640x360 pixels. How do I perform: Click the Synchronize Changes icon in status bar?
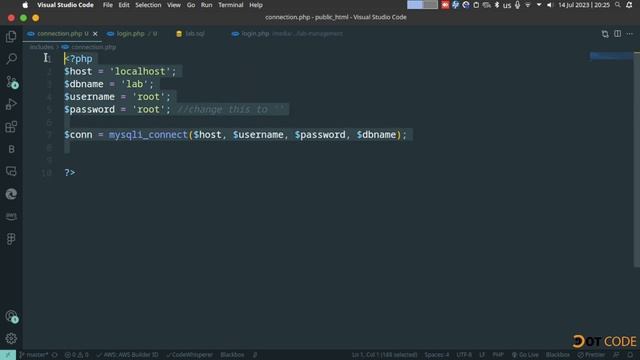coord(54,355)
